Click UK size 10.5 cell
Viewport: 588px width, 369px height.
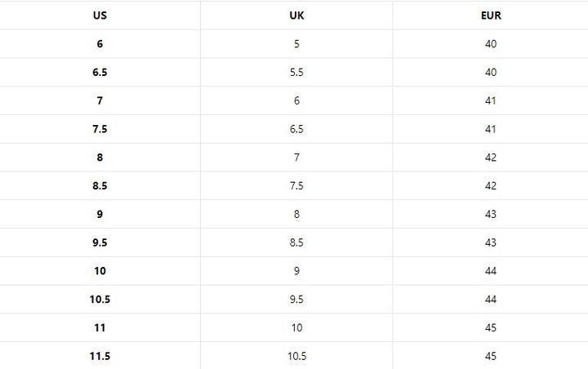(296, 356)
